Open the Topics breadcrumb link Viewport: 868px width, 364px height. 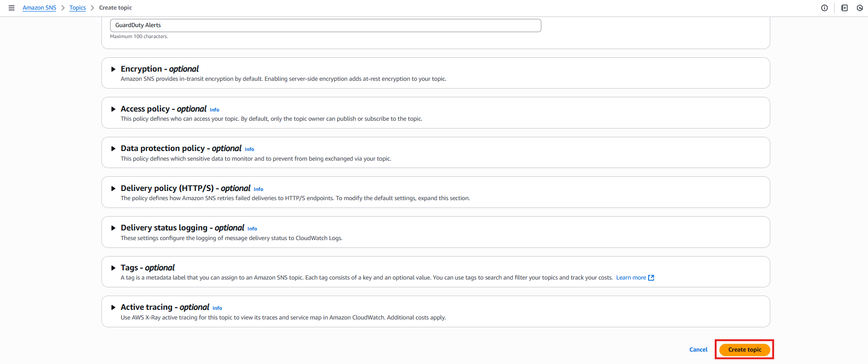tap(78, 8)
